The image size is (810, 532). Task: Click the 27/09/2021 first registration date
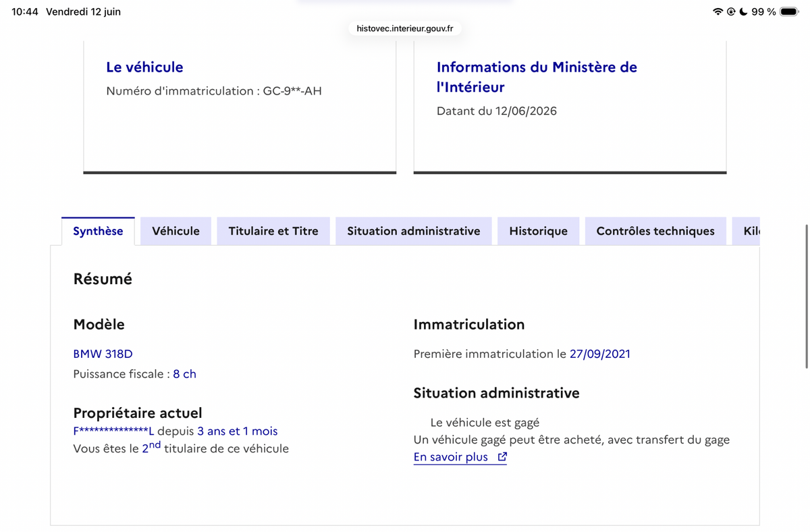(x=600, y=354)
